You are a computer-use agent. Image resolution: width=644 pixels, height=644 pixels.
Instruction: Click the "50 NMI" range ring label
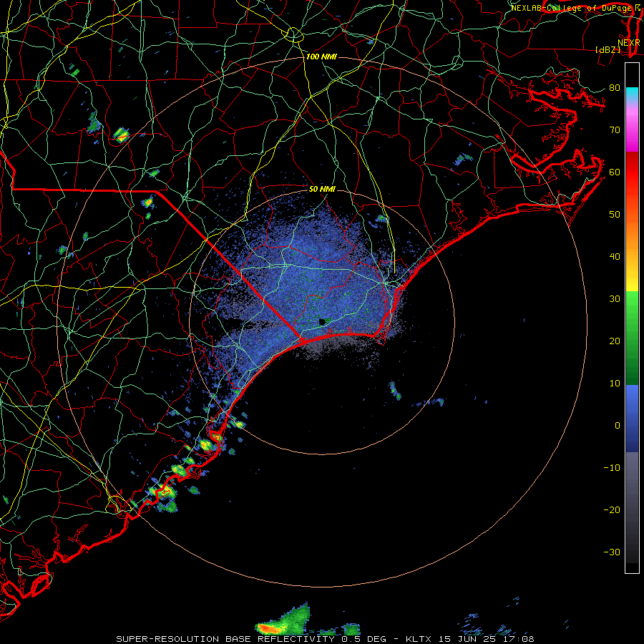point(322,190)
